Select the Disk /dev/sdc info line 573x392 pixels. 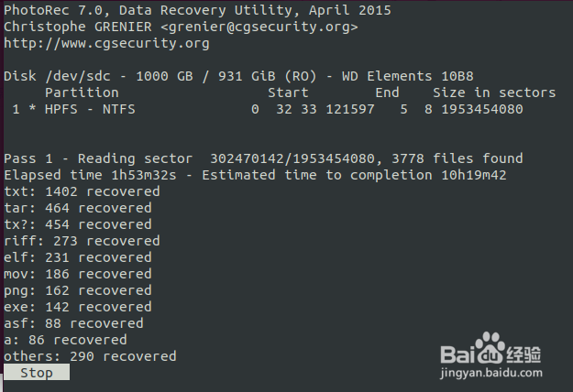(x=238, y=76)
